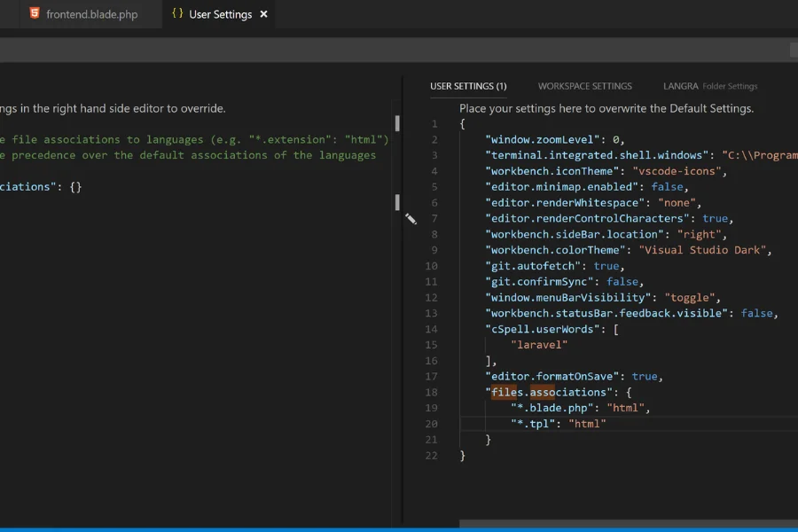
Task: Click the upper scrollbar marker of default settings pane
Action: 397,123
